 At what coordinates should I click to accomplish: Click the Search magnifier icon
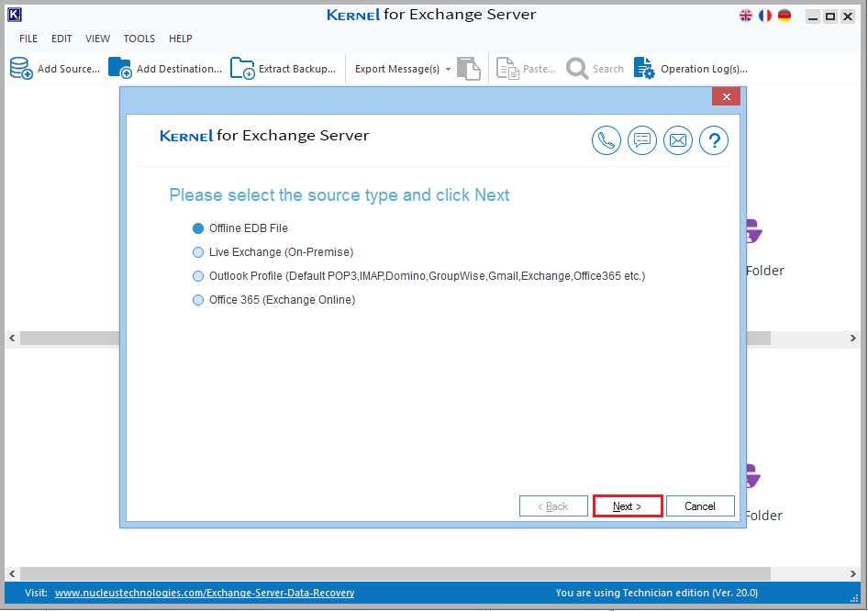point(577,69)
